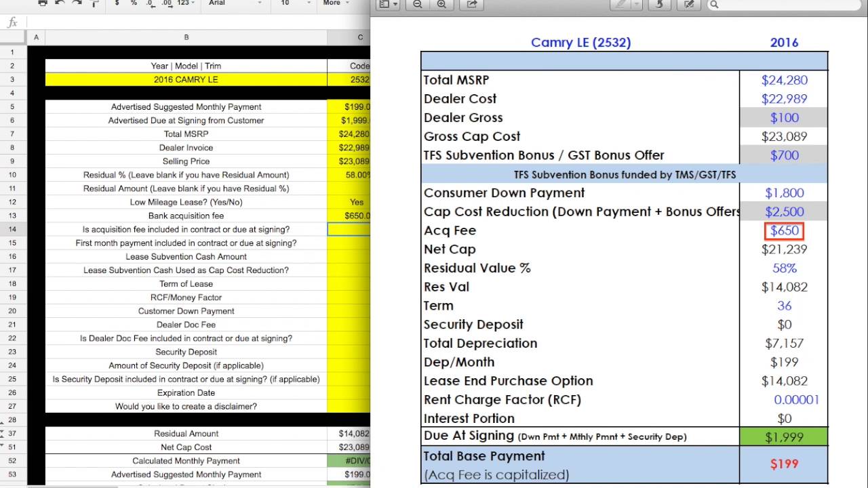Click the 'RCF/Money Factor' label cell

click(x=186, y=297)
